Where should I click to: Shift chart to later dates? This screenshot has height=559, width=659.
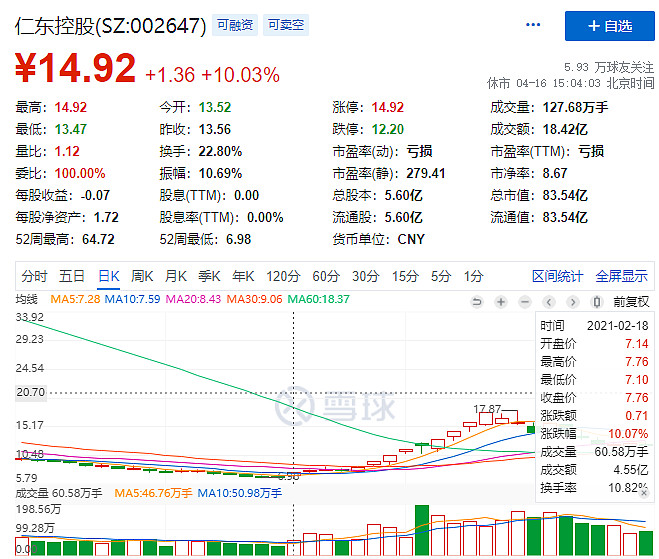572,302
